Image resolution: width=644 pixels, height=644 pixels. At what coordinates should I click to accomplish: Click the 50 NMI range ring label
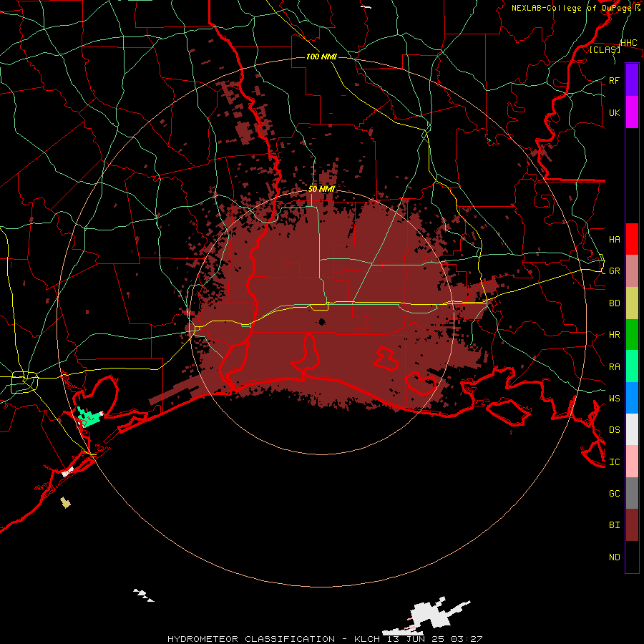click(x=321, y=189)
